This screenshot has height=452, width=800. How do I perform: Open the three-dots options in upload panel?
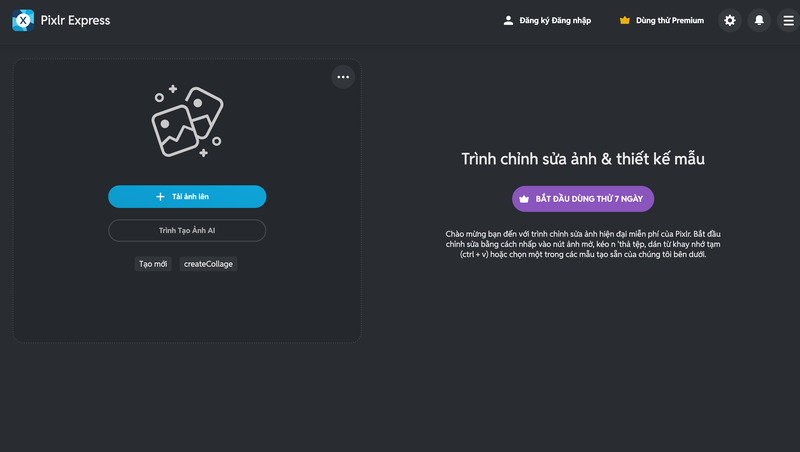coord(343,77)
